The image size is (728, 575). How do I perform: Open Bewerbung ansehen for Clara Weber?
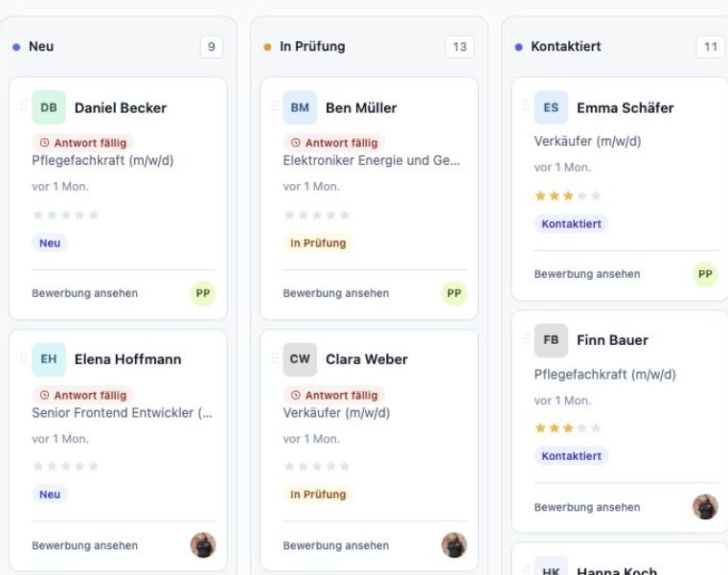(336, 545)
